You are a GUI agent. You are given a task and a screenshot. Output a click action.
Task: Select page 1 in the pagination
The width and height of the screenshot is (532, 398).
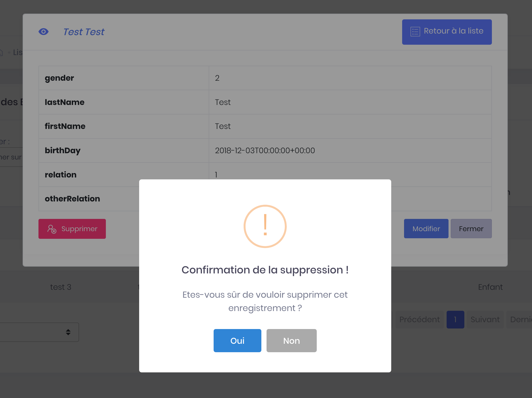coord(455,319)
